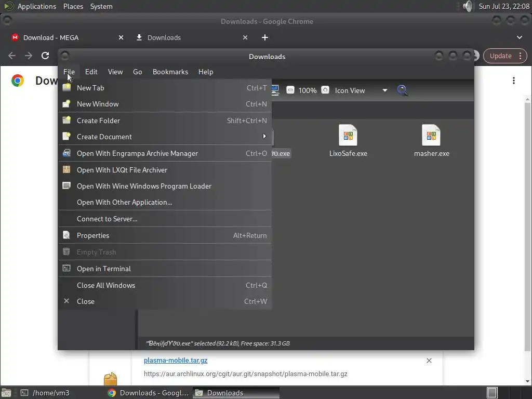Open the Icon View dropdown

361,90
